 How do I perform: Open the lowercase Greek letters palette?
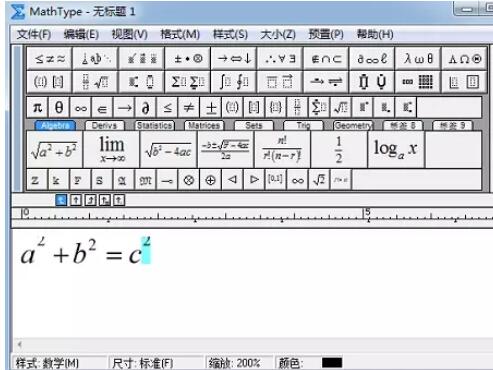coord(418,59)
